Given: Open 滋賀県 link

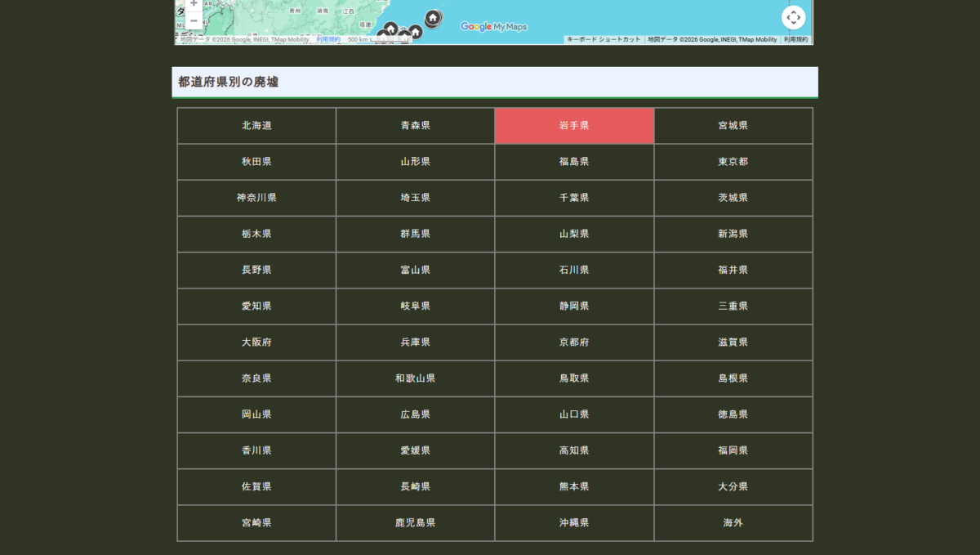Looking at the screenshot, I should click(733, 342).
